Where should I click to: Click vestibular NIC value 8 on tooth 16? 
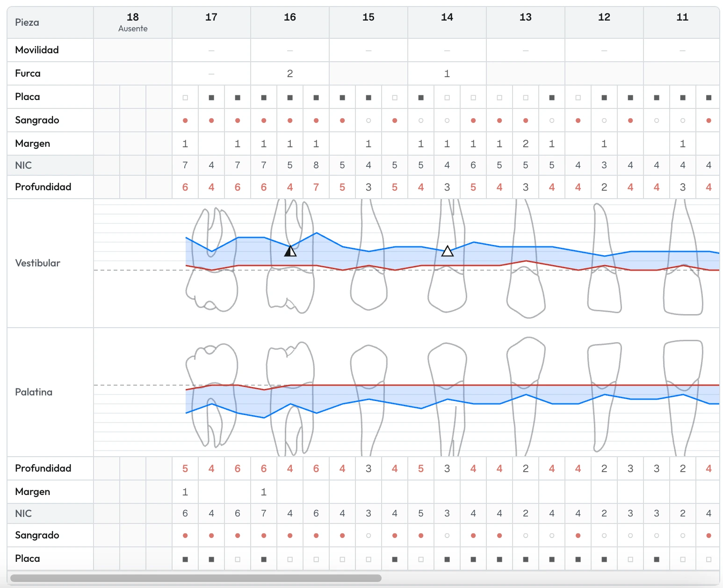pos(316,165)
